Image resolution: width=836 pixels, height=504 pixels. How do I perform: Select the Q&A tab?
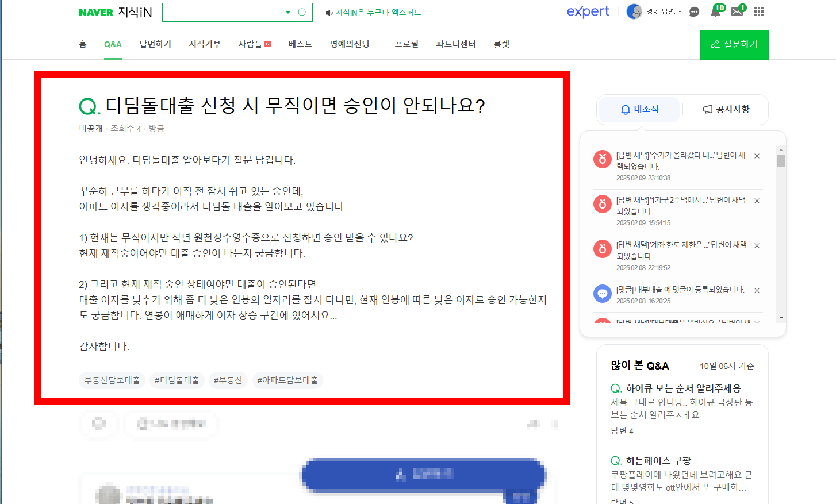pyautogui.click(x=113, y=44)
